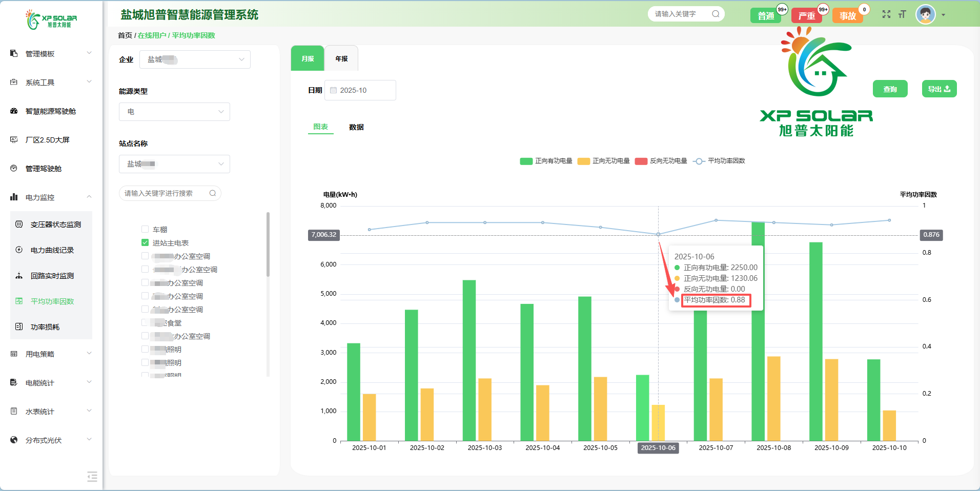This screenshot has width=980, height=491.
Task: Click the fullscreen toggle icon in header
Action: pyautogui.click(x=886, y=14)
